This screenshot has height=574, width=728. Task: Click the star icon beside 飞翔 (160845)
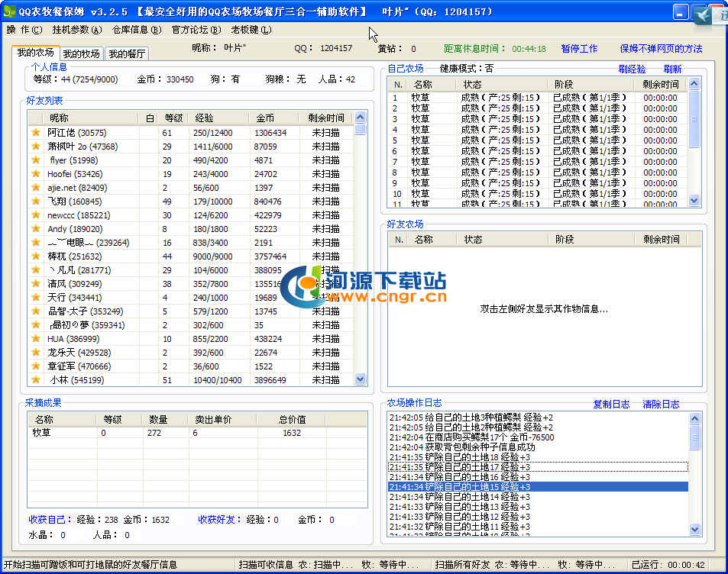pos(35,202)
